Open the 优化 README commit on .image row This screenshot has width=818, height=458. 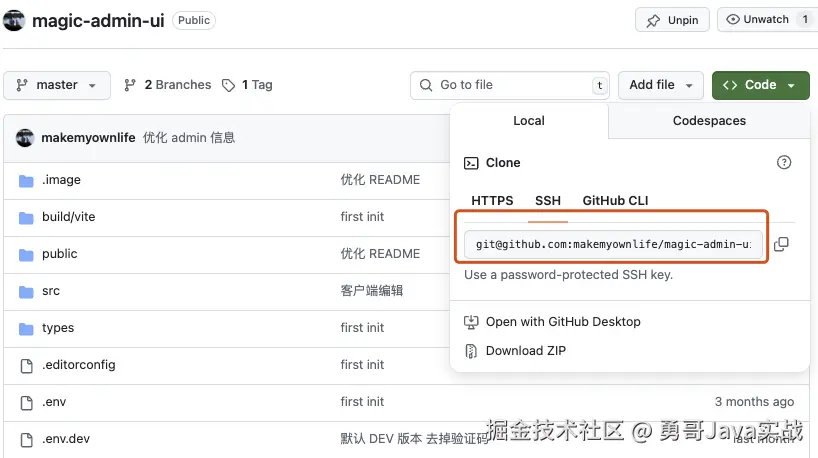[380, 180]
